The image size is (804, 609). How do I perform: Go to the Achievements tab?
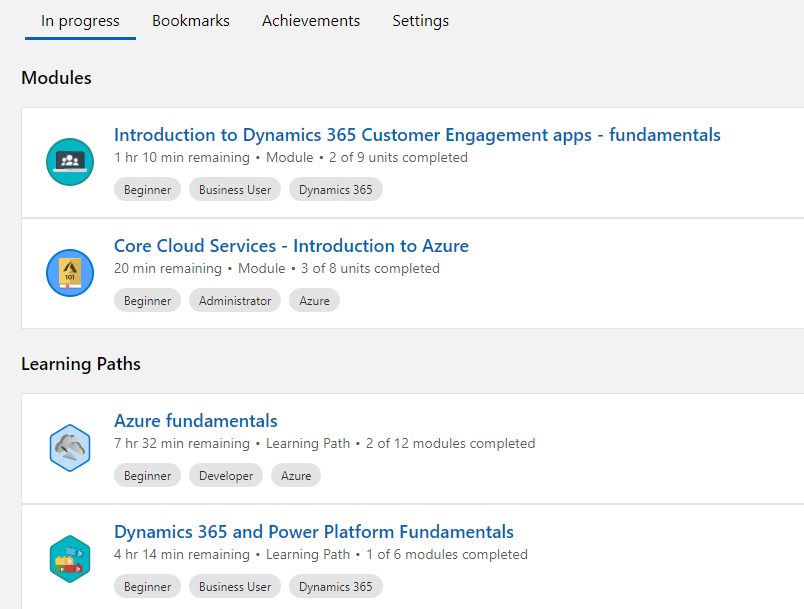coord(311,21)
